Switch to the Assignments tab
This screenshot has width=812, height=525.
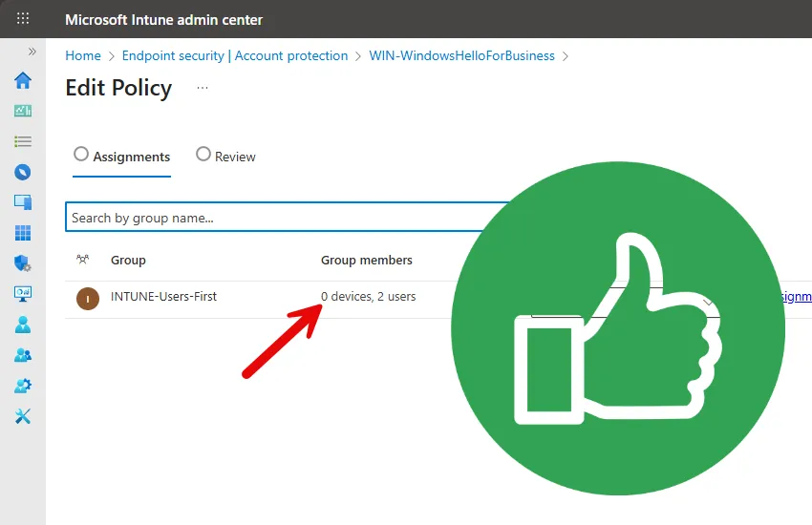pos(121,157)
